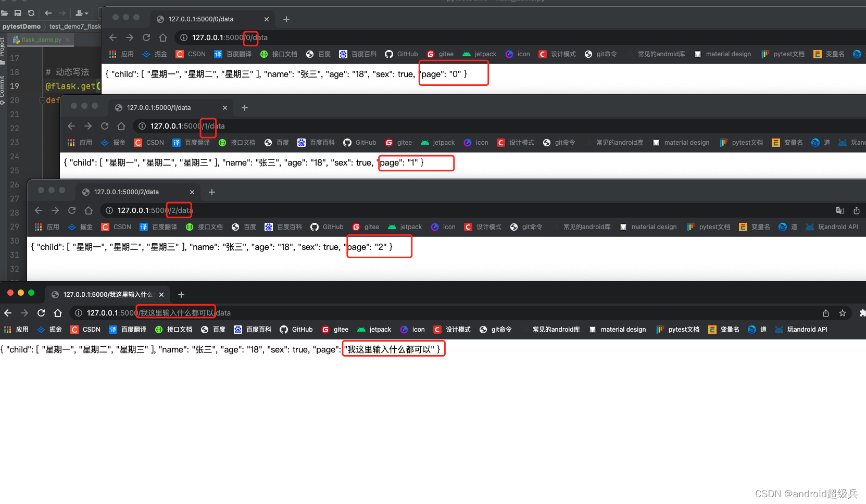Open the GitHub bookmark in the 5000/2/data window
The height and width of the screenshot is (504, 866).
pyautogui.click(x=327, y=227)
